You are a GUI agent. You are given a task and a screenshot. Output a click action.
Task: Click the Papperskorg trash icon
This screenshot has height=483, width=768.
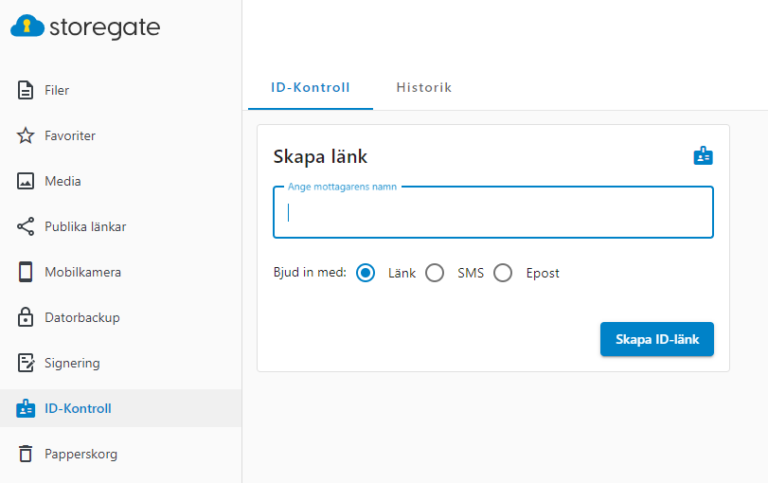coord(26,454)
